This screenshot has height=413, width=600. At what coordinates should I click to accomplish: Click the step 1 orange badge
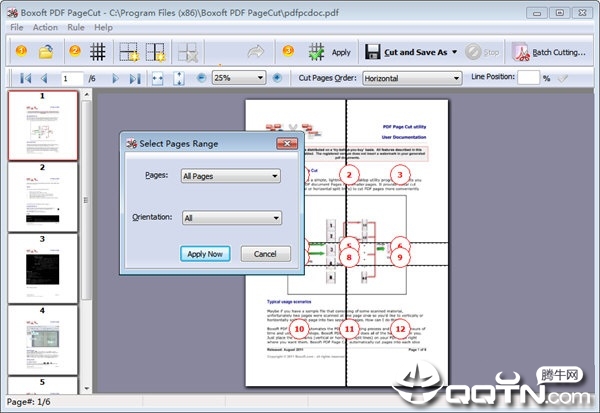[x=21, y=51]
